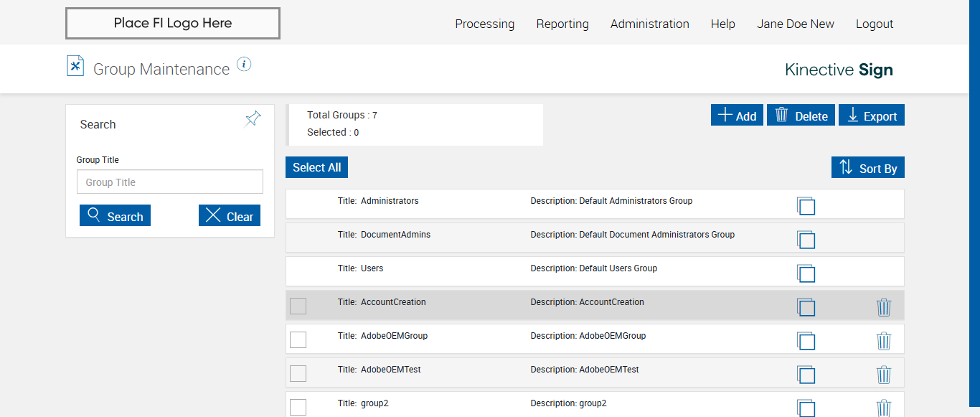Click the copy icon for Administrators group

[806, 206]
